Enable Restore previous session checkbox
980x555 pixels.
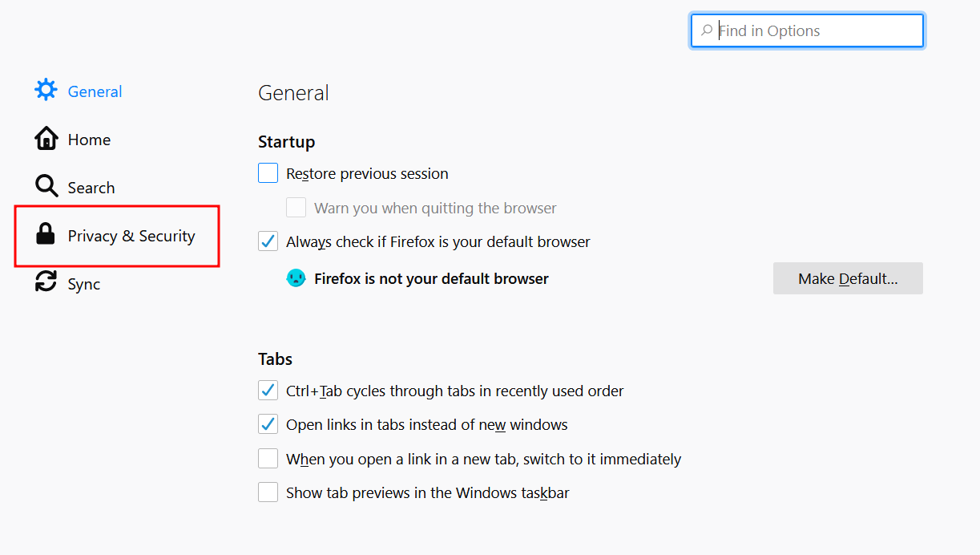point(268,173)
